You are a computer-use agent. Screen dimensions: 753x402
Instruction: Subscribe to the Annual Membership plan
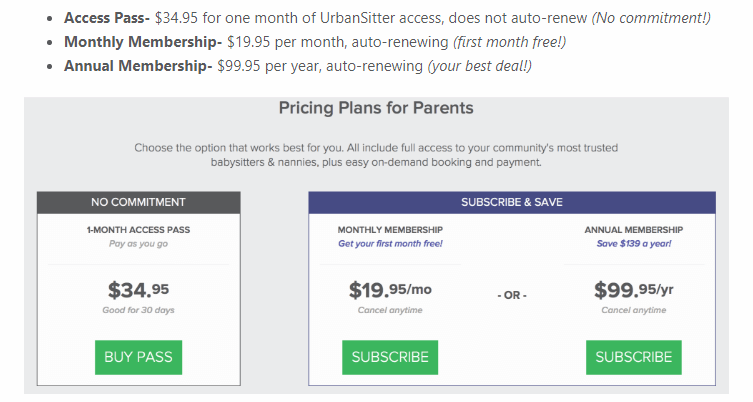(x=633, y=357)
